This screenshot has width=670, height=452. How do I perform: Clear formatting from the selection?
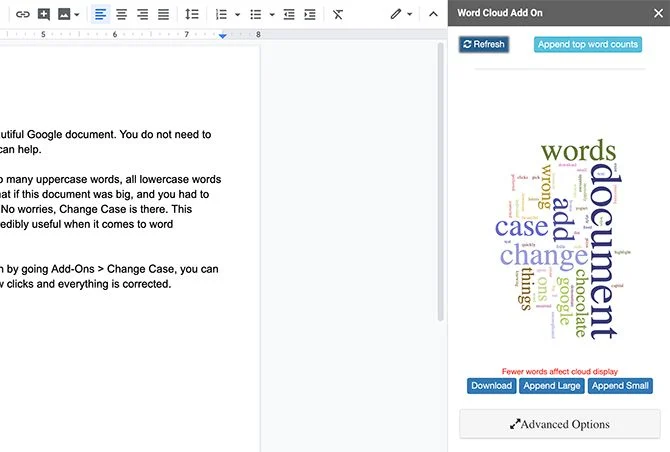point(338,15)
